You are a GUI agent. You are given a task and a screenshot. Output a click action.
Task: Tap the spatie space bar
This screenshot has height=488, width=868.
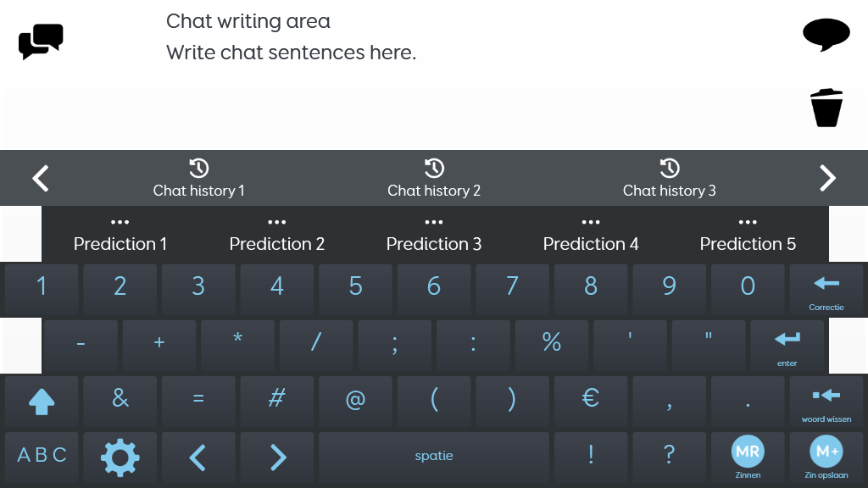coord(434,457)
